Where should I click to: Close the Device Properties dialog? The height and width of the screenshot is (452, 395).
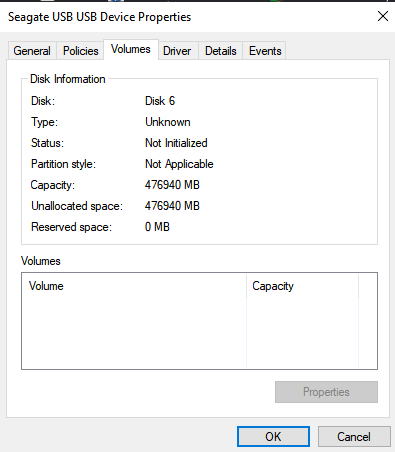383,16
